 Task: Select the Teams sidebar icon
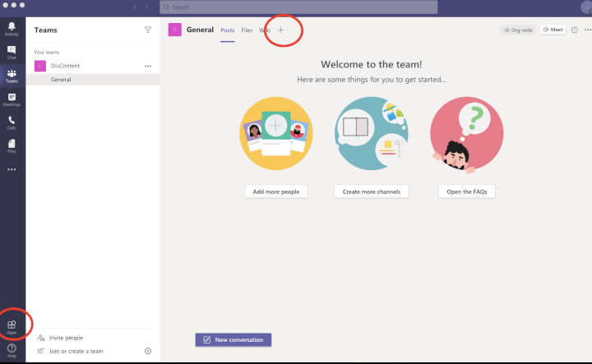[x=12, y=76]
